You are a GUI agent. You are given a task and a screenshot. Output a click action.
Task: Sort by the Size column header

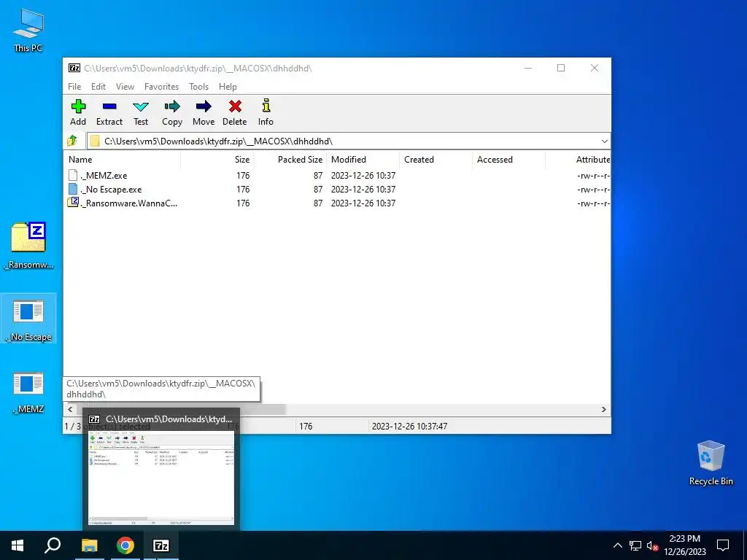pyautogui.click(x=217, y=160)
